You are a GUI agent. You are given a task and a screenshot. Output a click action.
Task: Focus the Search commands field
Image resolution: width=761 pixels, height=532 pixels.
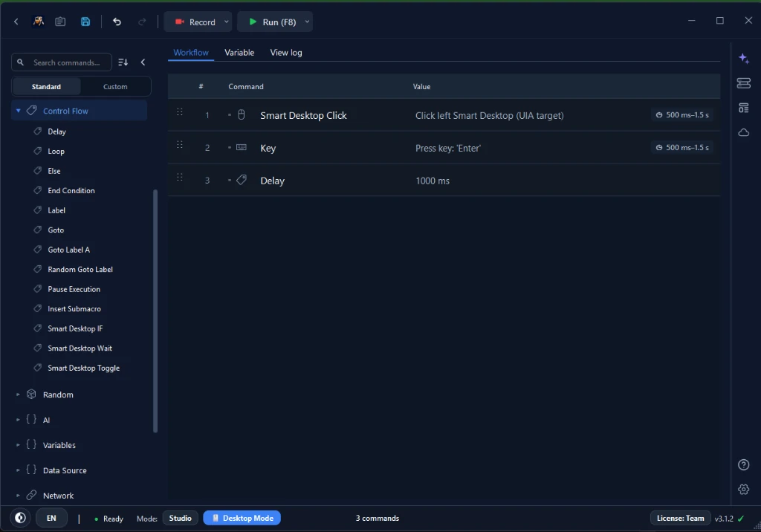[x=62, y=62]
